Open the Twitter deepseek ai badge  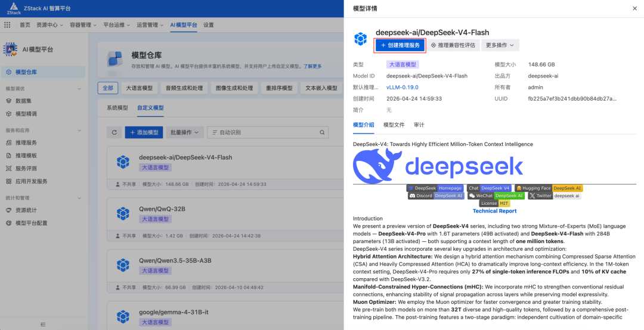555,196
